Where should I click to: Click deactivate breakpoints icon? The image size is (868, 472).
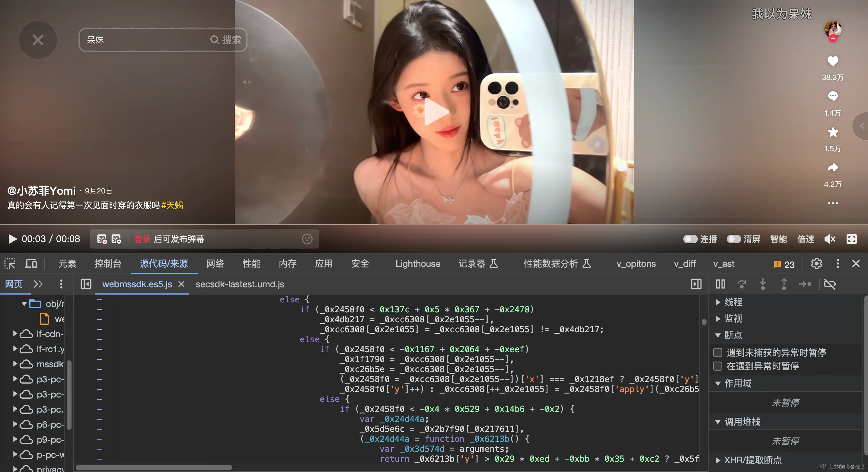pos(830,284)
